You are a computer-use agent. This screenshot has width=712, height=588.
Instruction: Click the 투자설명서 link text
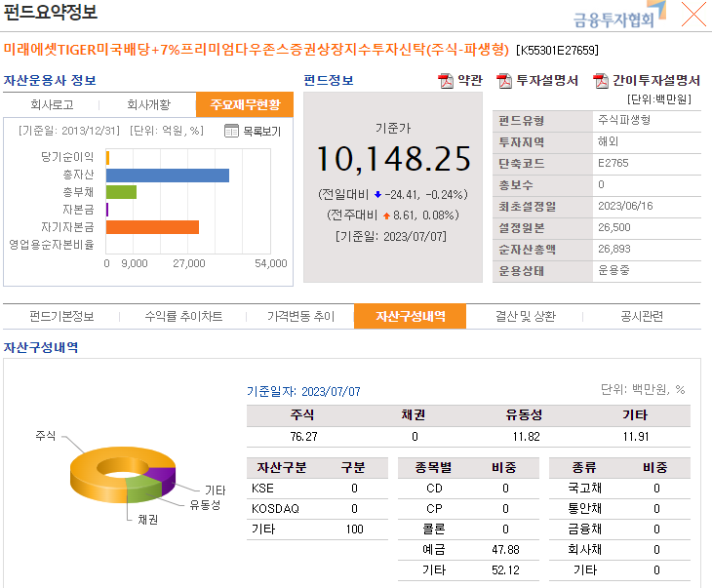point(547,80)
